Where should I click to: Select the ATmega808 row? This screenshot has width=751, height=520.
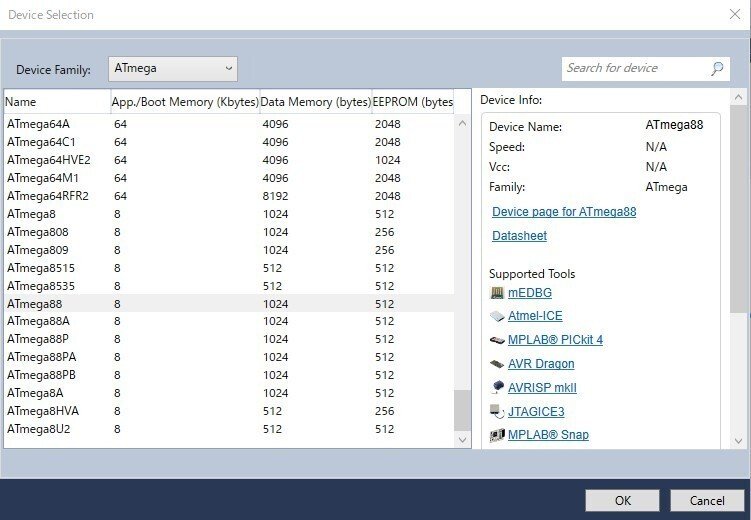tap(229, 232)
